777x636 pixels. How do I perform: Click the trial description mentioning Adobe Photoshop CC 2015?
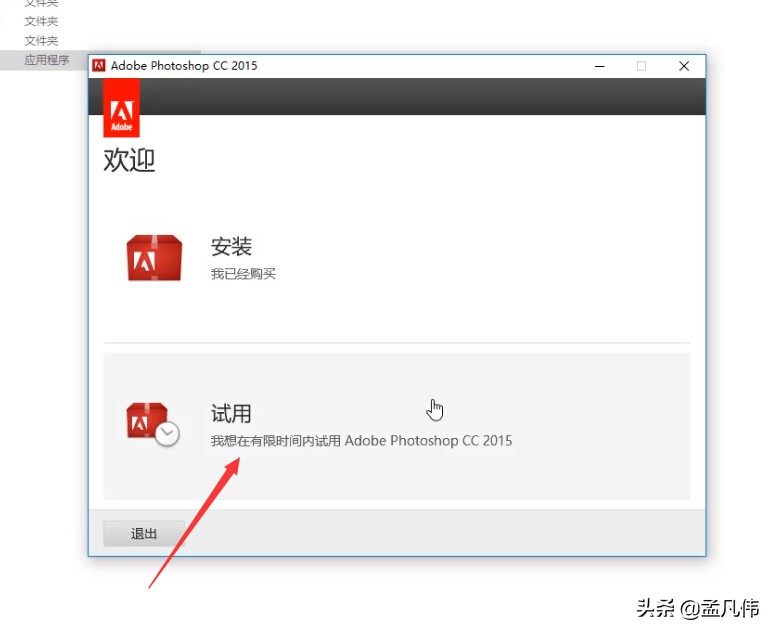point(361,440)
